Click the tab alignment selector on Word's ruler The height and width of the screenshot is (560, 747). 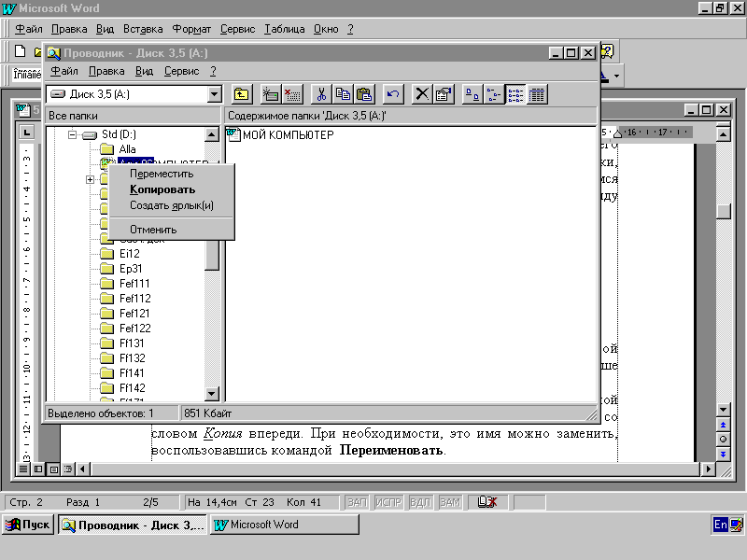(x=26, y=132)
